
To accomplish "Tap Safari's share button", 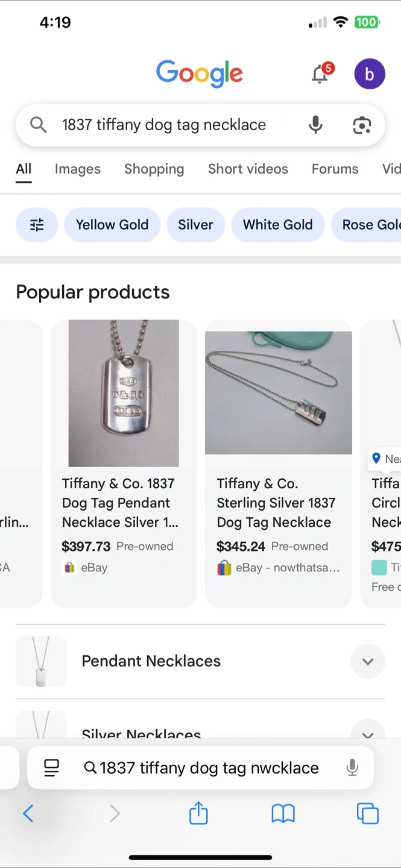I will point(198,814).
